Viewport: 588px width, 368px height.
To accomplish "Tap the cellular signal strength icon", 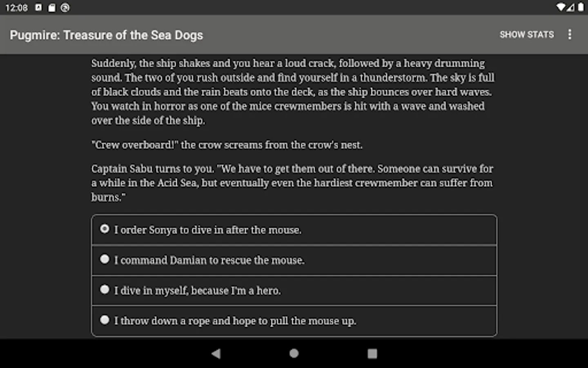I will [x=571, y=7].
